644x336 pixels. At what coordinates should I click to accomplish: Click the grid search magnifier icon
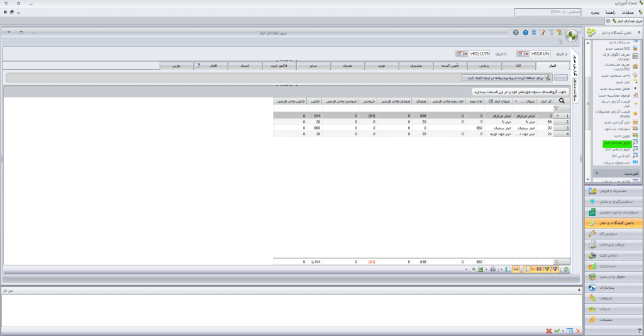(562, 101)
